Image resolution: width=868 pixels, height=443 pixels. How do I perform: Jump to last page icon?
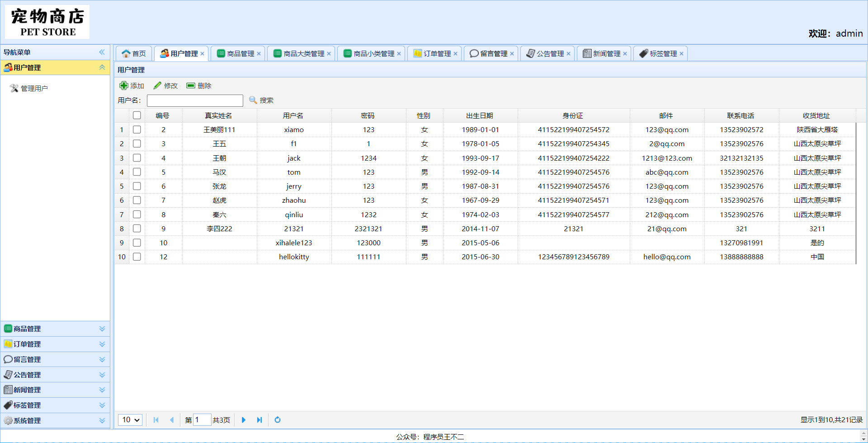click(x=259, y=420)
